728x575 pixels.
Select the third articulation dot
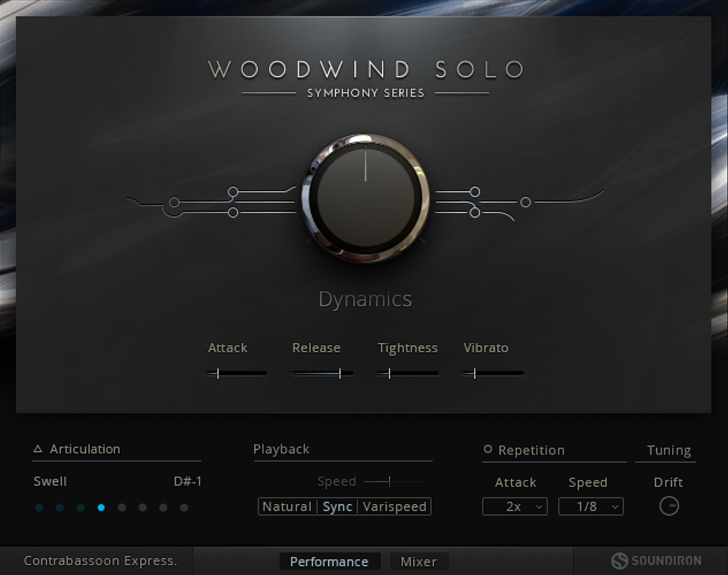click(x=80, y=508)
